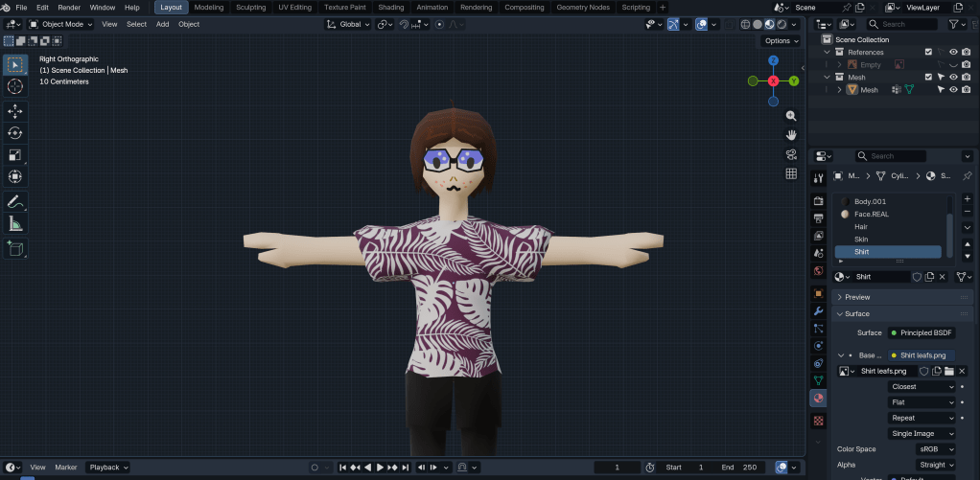This screenshot has width=980, height=480.
Task: Select the Shirt material slot
Action: (889, 252)
